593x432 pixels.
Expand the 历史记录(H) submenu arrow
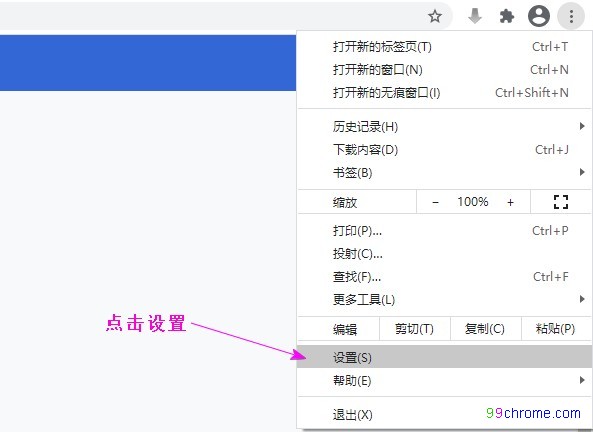click(582, 126)
